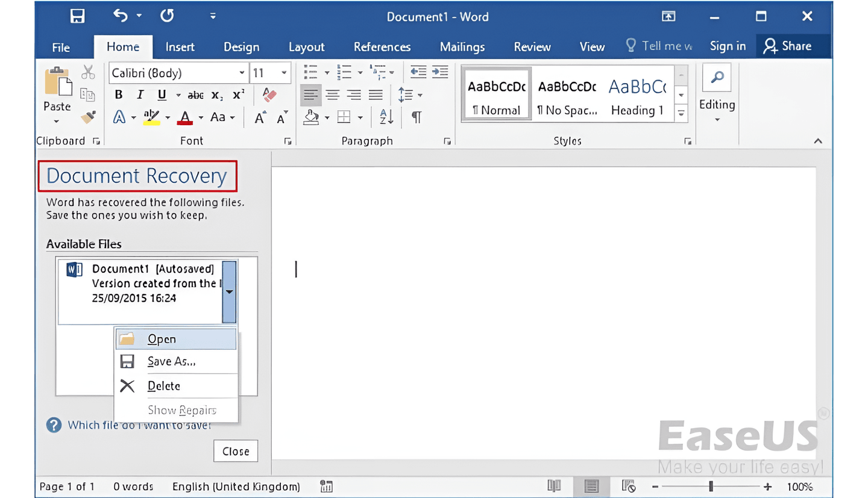Select Save As... from the context menu
The width and height of the screenshot is (868, 498).
171,361
